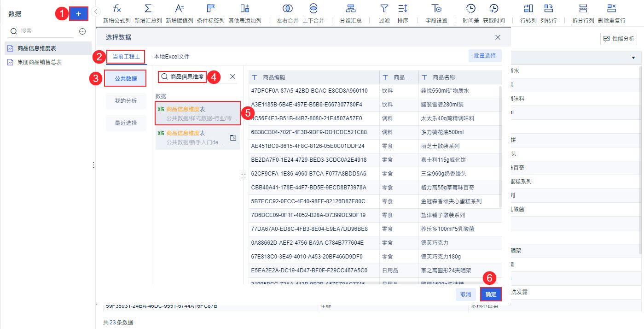The image size is (644, 329).
Task: Select the 公共数据 category
Action: (126, 79)
